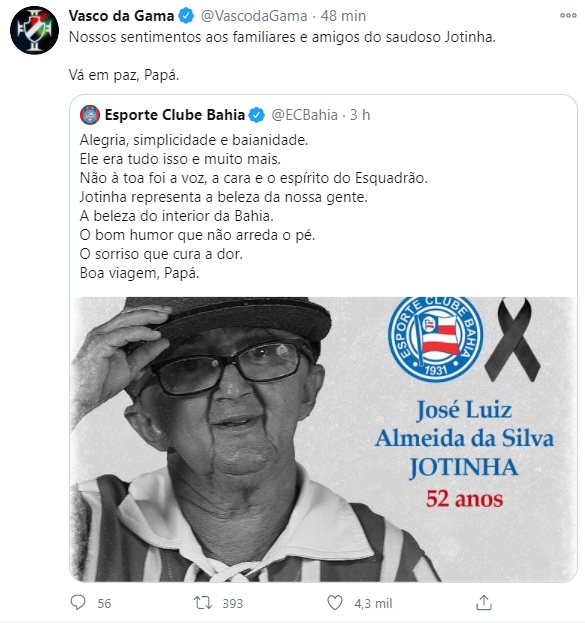The image size is (585, 623).
Task: Open the quoted tweet's 3 h timestamp
Action: [360, 115]
